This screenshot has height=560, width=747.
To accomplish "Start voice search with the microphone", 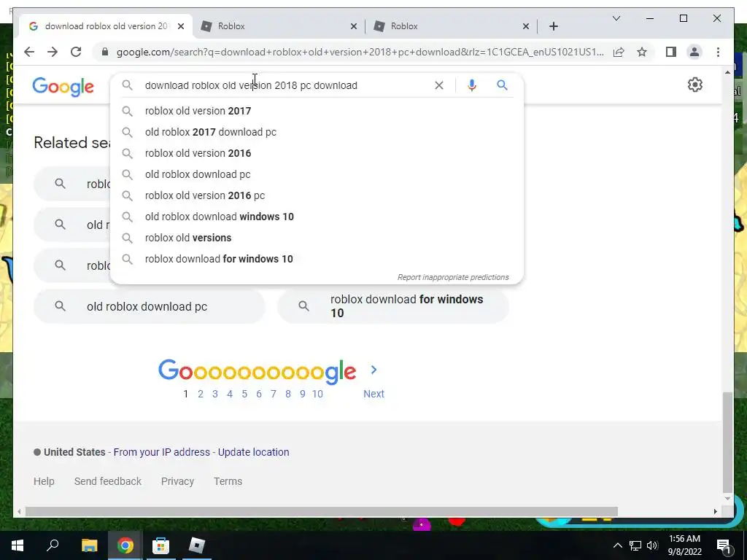I will pyautogui.click(x=472, y=85).
